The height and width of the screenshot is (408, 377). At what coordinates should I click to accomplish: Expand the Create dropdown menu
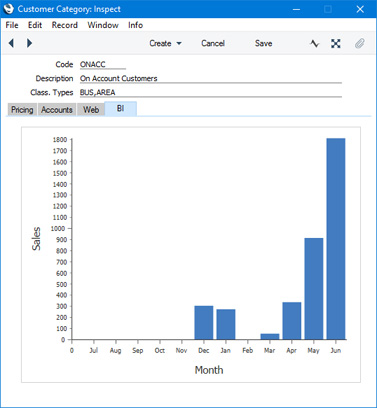coord(165,43)
